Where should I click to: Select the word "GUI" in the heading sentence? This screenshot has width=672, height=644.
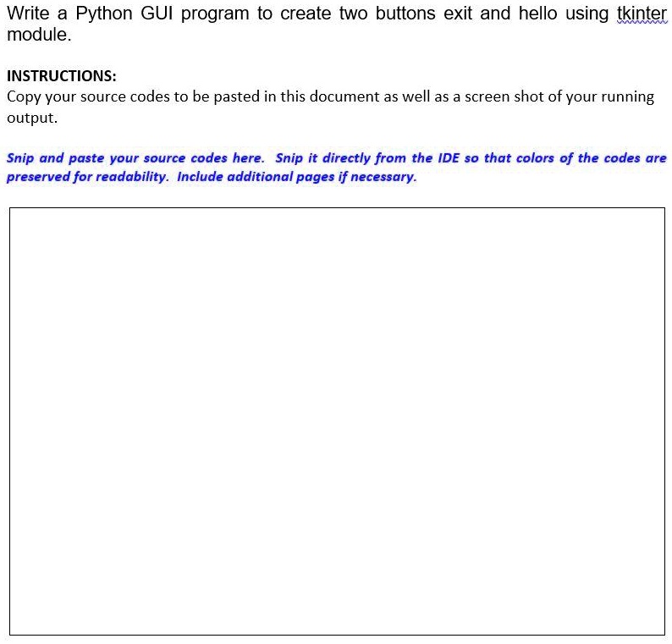coord(157,14)
